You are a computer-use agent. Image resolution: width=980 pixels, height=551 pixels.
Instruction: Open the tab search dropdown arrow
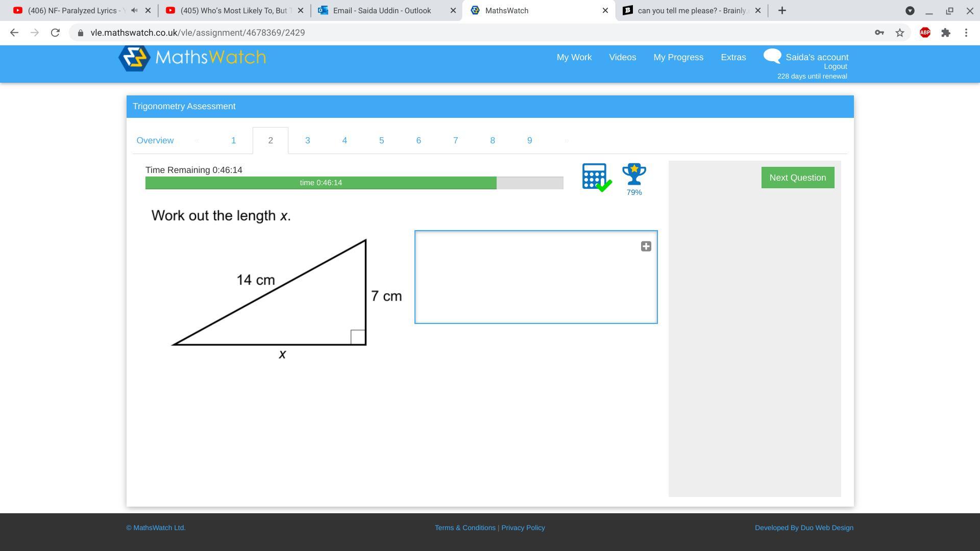pos(910,10)
